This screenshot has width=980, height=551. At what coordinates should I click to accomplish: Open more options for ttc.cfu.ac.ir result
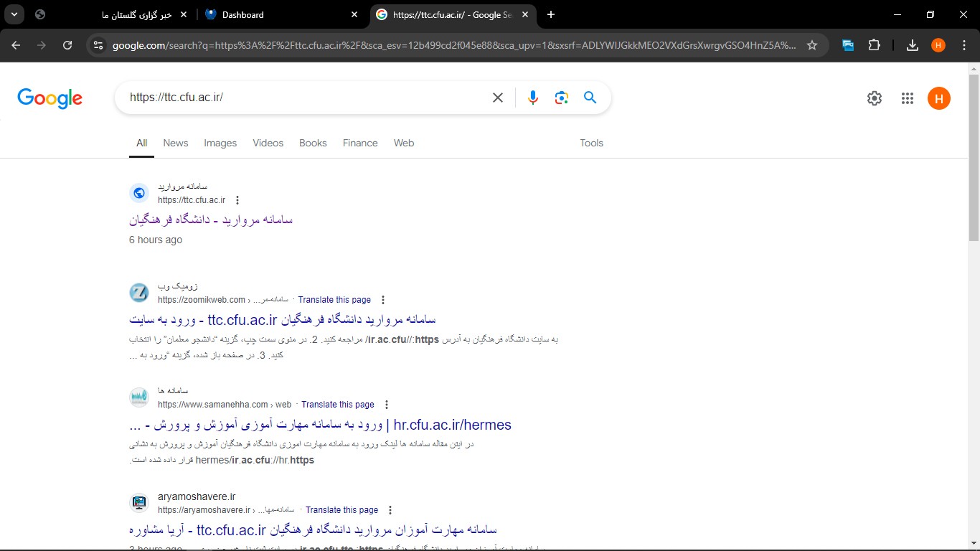[237, 200]
